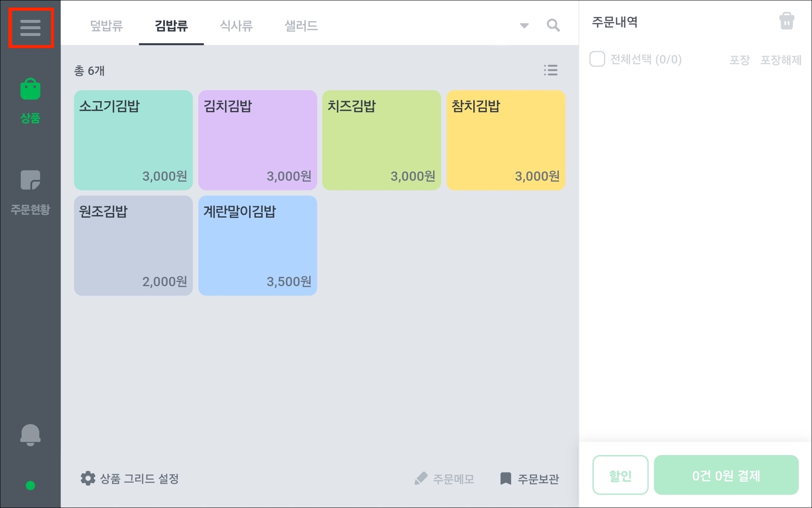Open the 식사류 category tab
Image resolution: width=812 pixels, height=508 pixels.
(236, 26)
